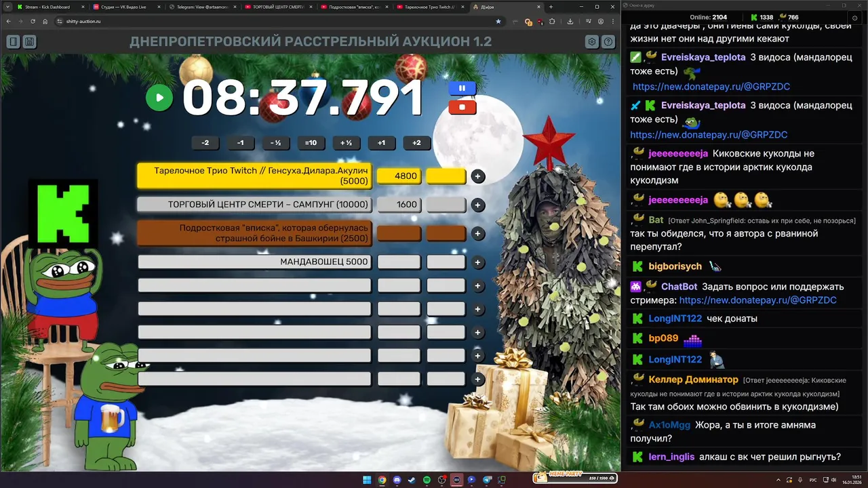Open second donatepay.ru/@GRPZDC link by Evreiskaya_teplota
Viewport: 868px width, 488px height.
tap(709, 135)
